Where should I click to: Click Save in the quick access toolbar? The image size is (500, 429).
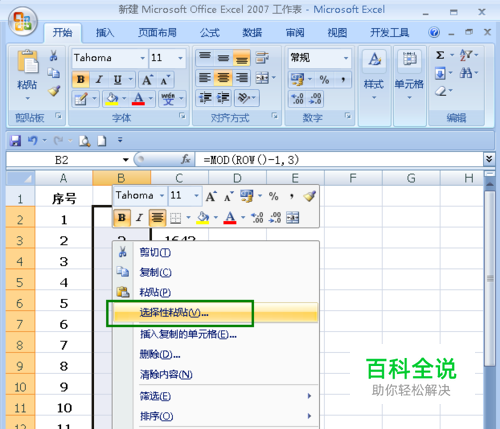[x=15, y=141]
